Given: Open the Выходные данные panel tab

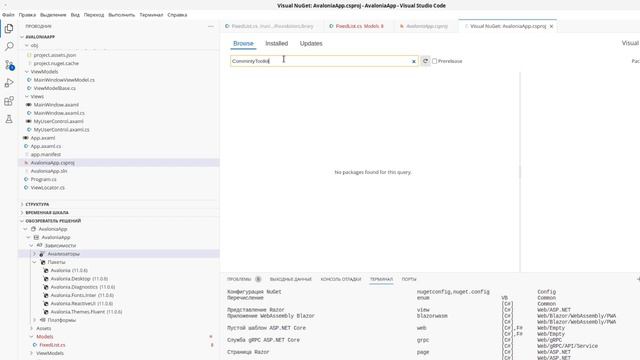Looking at the screenshot, I should 291,279.
